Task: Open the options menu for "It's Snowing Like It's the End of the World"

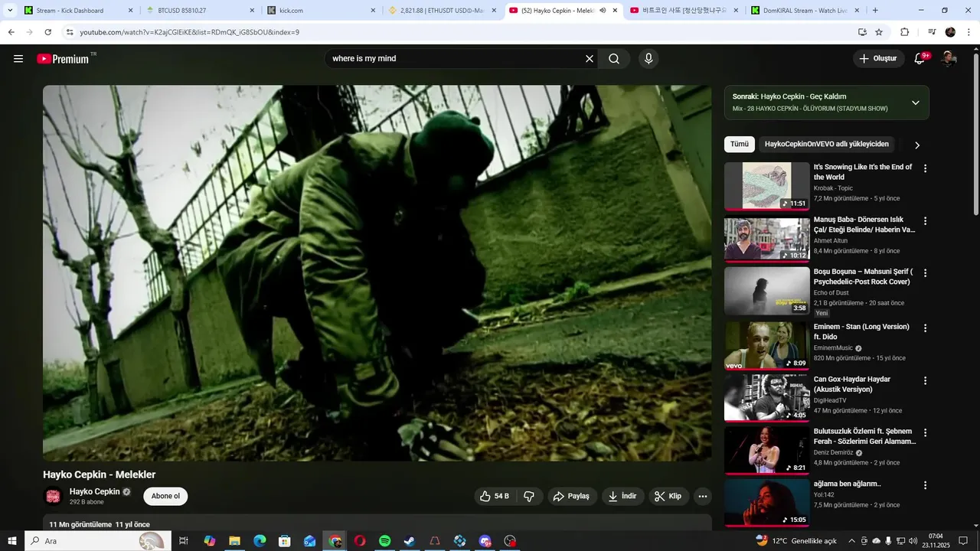Action: tap(925, 168)
